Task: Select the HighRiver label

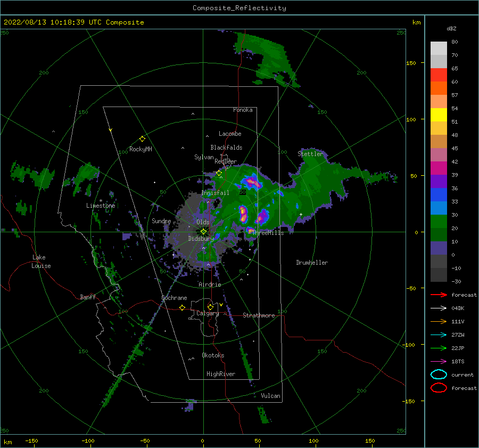Action: click(x=221, y=374)
